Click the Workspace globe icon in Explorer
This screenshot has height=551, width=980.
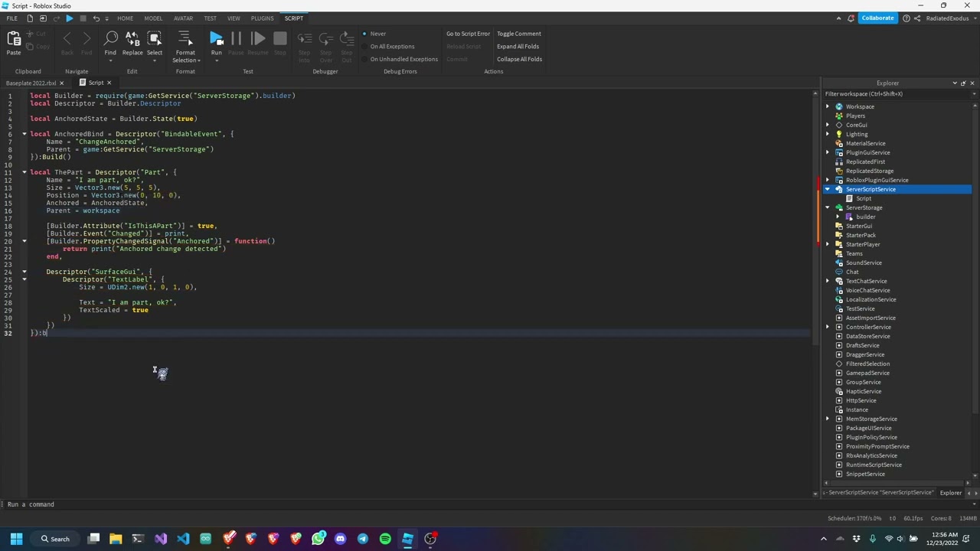(839, 106)
